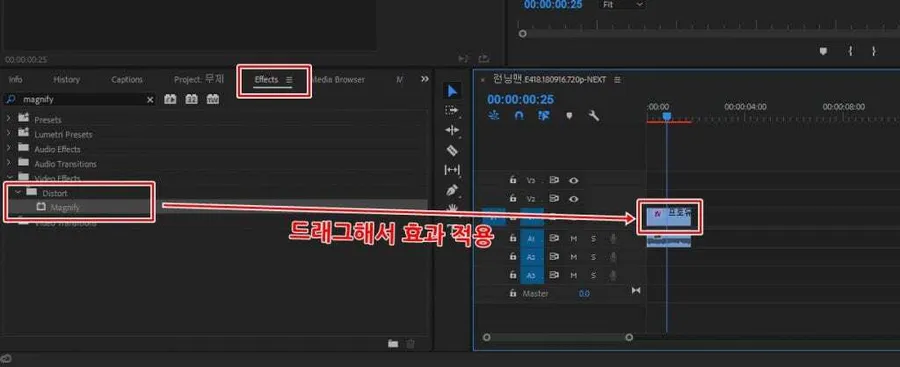This screenshot has width=900, height=367.
Task: Click the Add Marker icon in Program monitor
Action: [x=823, y=51]
